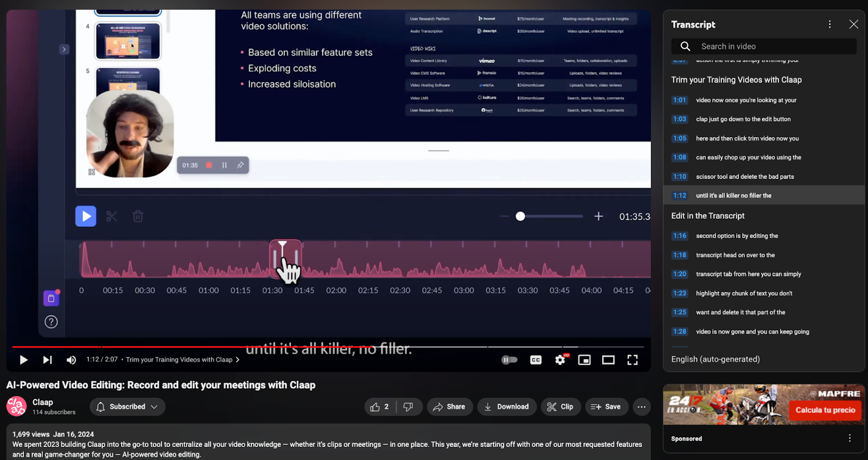Click grid icon beside webcam bubble
Image resolution: width=868 pixels, height=460 pixels.
[x=92, y=172]
